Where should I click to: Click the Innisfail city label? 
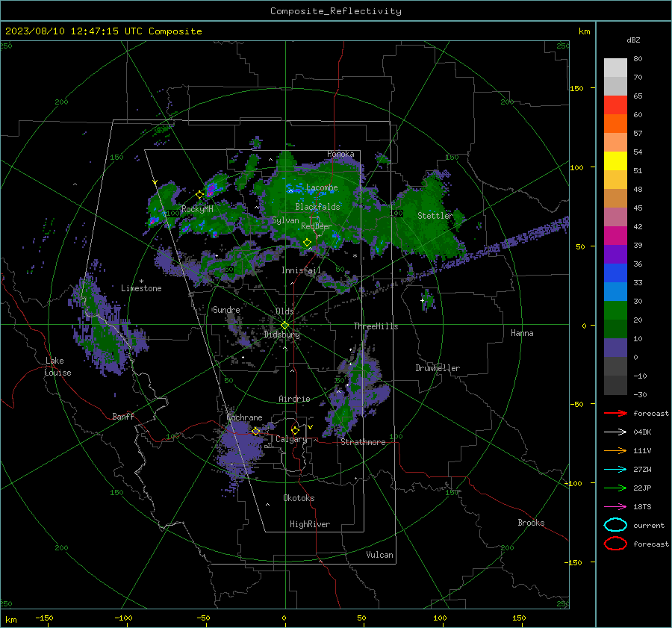pyautogui.click(x=301, y=270)
